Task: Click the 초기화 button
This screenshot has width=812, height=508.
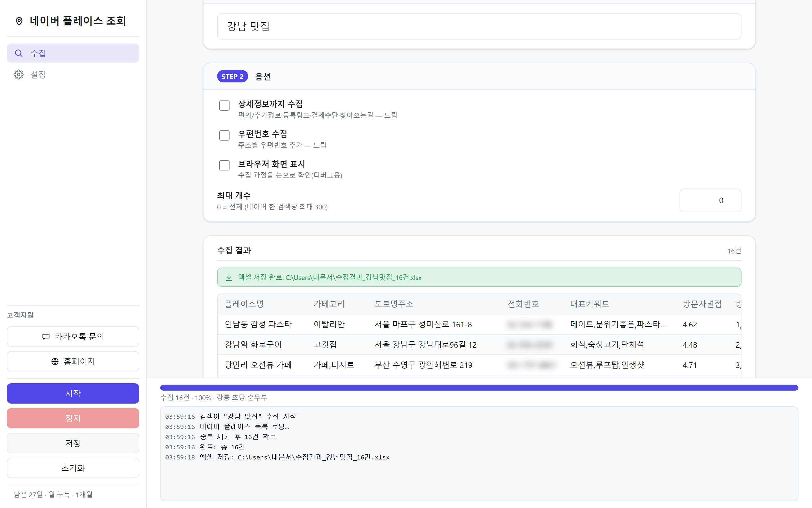Action: (73, 468)
